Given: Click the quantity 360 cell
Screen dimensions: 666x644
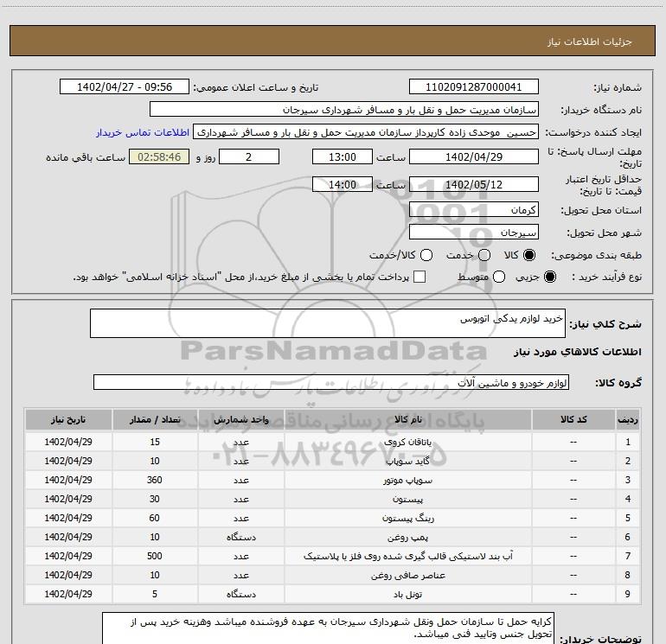Looking at the screenshot, I should tap(155, 480).
